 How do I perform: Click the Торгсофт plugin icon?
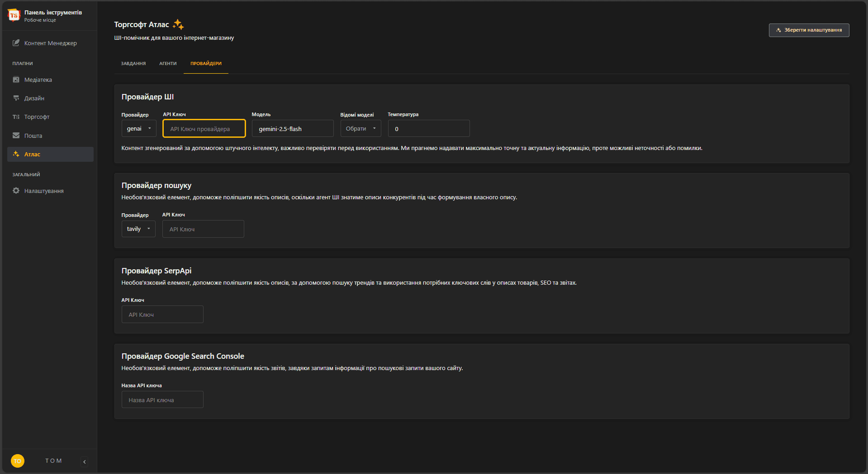pos(16,117)
